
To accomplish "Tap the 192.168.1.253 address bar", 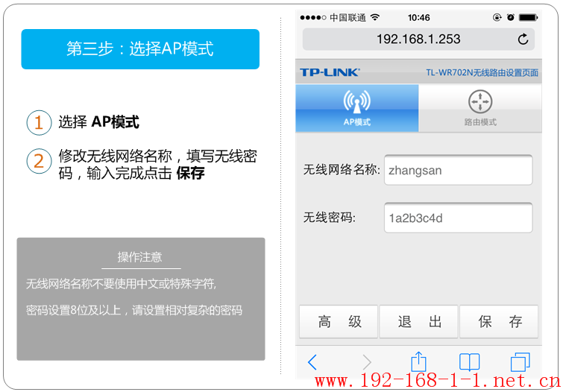I will tap(418, 39).
